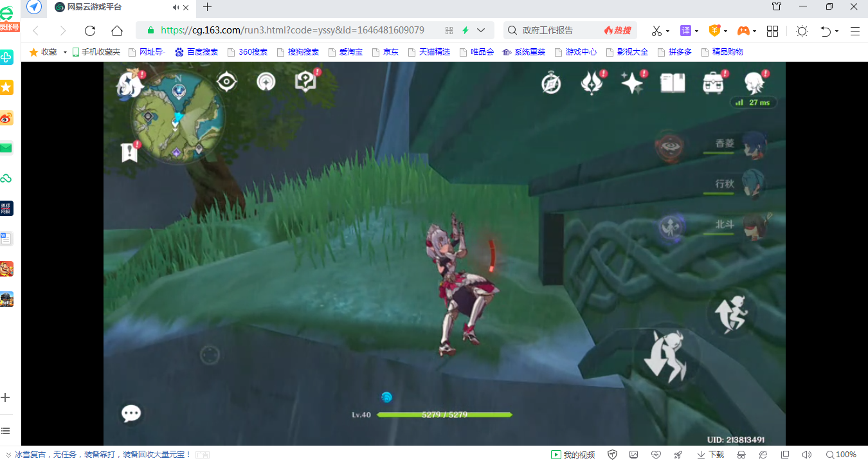This screenshot has width=868, height=463.
Task: Expand the 收藏 favorites dropdown arrow
Action: pyautogui.click(x=65, y=52)
